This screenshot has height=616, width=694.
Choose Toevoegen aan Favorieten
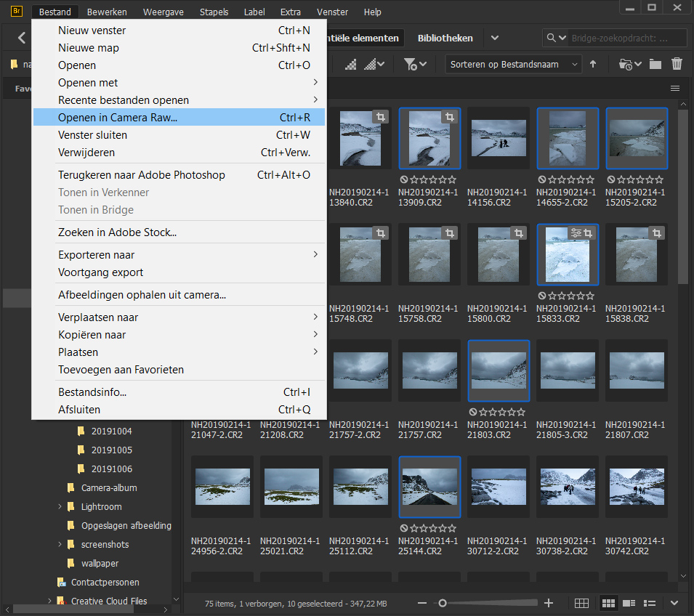(x=179, y=370)
